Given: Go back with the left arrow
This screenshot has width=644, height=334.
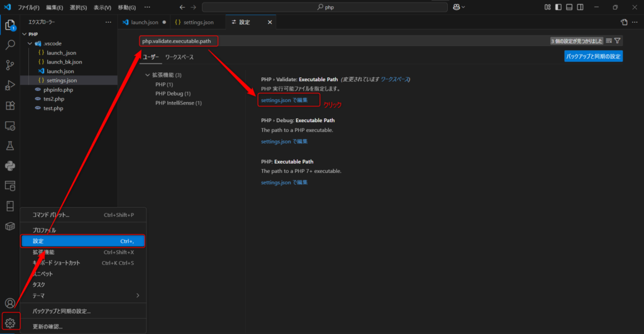Looking at the screenshot, I should (x=182, y=7).
